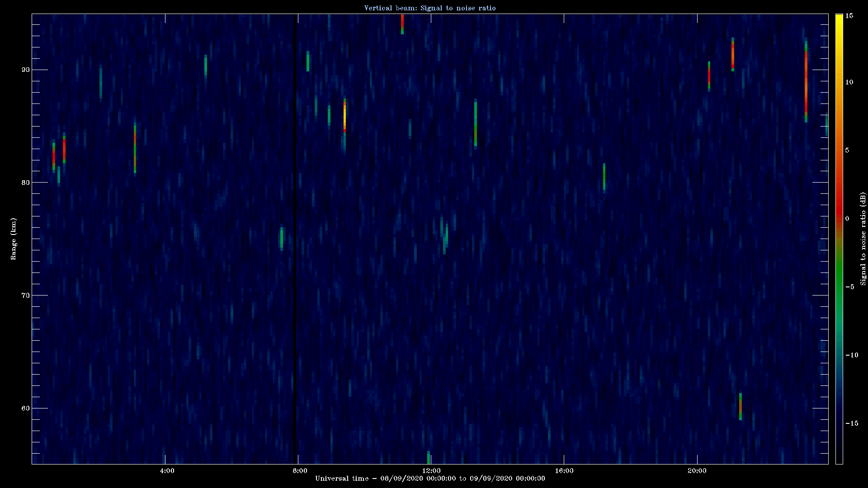The image size is (868, 488).
Task: Click the 90 km range axis label
Action: [x=26, y=70]
